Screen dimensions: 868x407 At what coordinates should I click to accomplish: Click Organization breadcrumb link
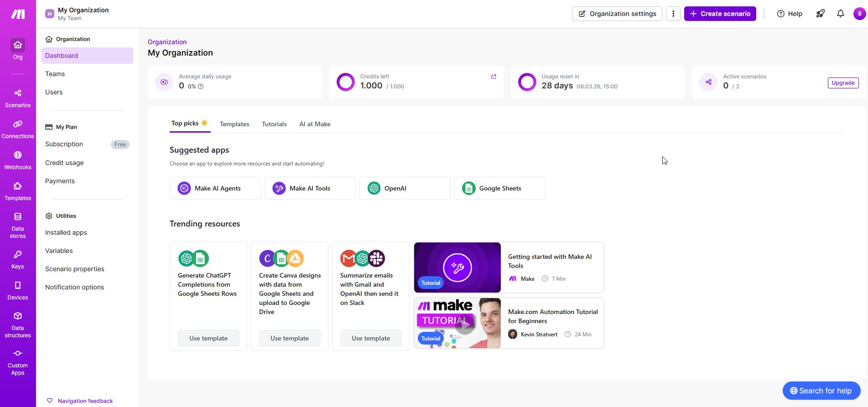(x=167, y=42)
